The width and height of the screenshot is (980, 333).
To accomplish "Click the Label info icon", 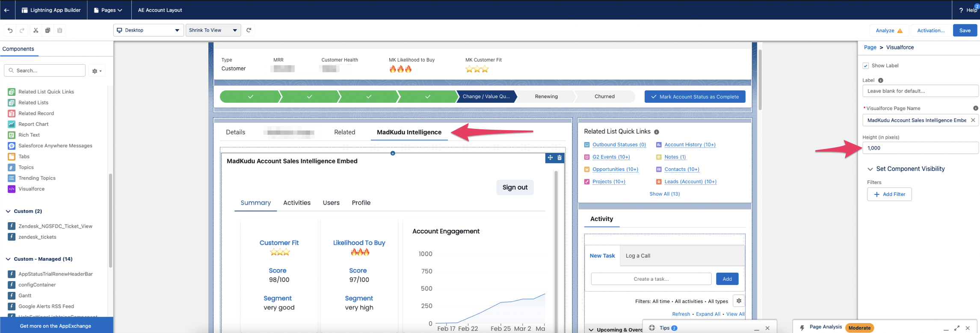I will [x=880, y=80].
